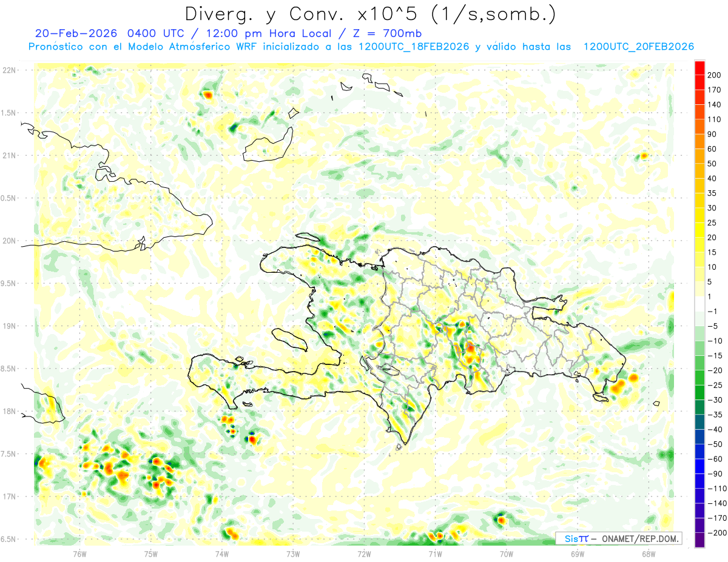728x562 pixels.
Task: Select the 18N latitude axis label
Action: pyautogui.click(x=9, y=412)
